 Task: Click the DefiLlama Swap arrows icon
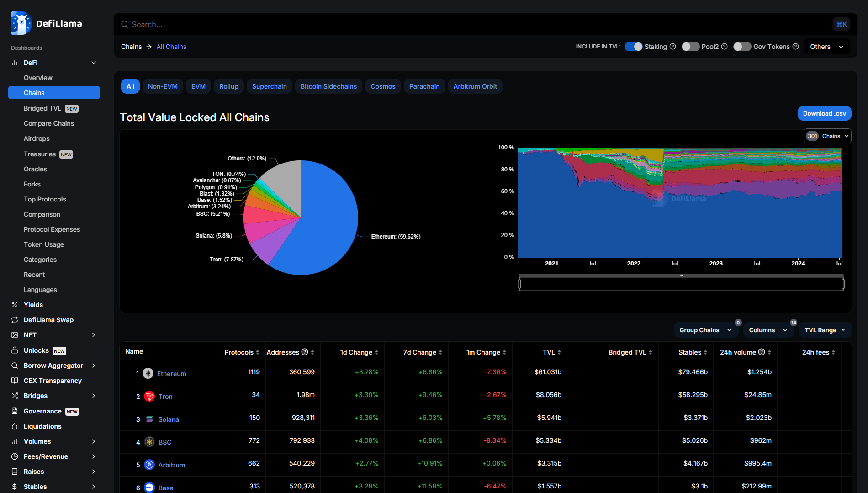[x=15, y=320]
